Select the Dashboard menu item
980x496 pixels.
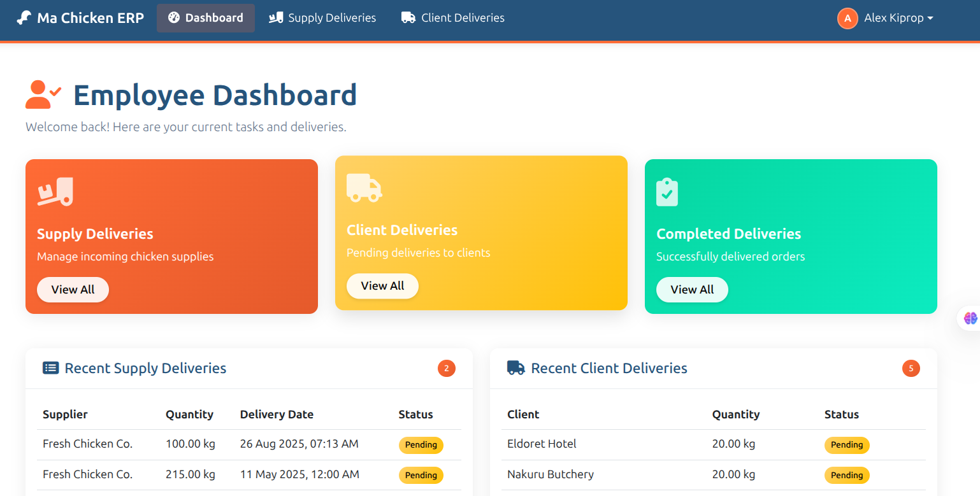pyautogui.click(x=205, y=18)
